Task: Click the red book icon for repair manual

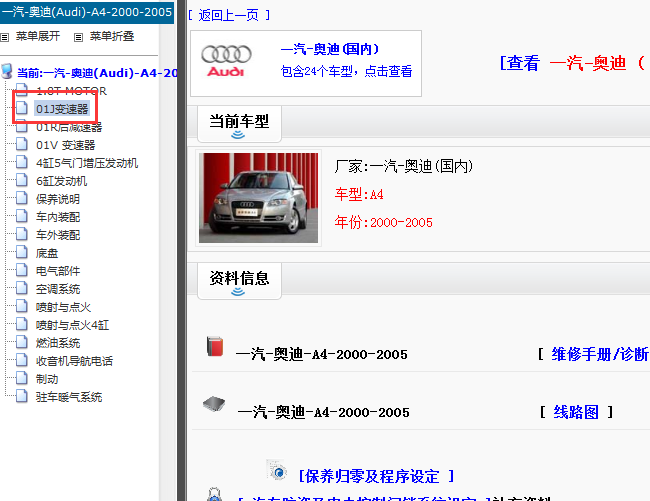Action: (215, 346)
